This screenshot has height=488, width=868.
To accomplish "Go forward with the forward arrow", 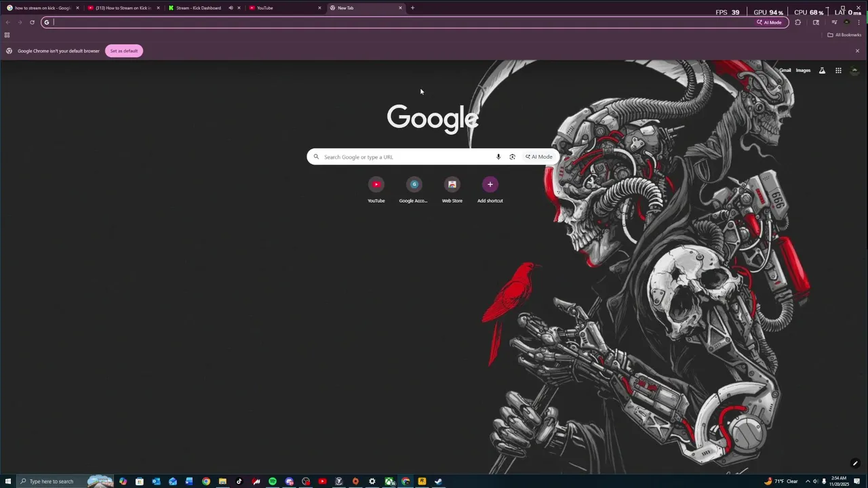I will pyautogui.click(x=20, y=22).
